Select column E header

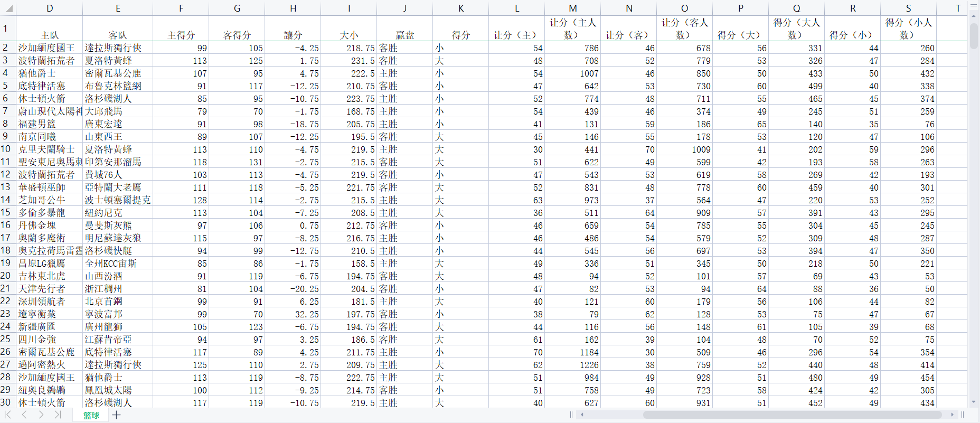[118, 8]
